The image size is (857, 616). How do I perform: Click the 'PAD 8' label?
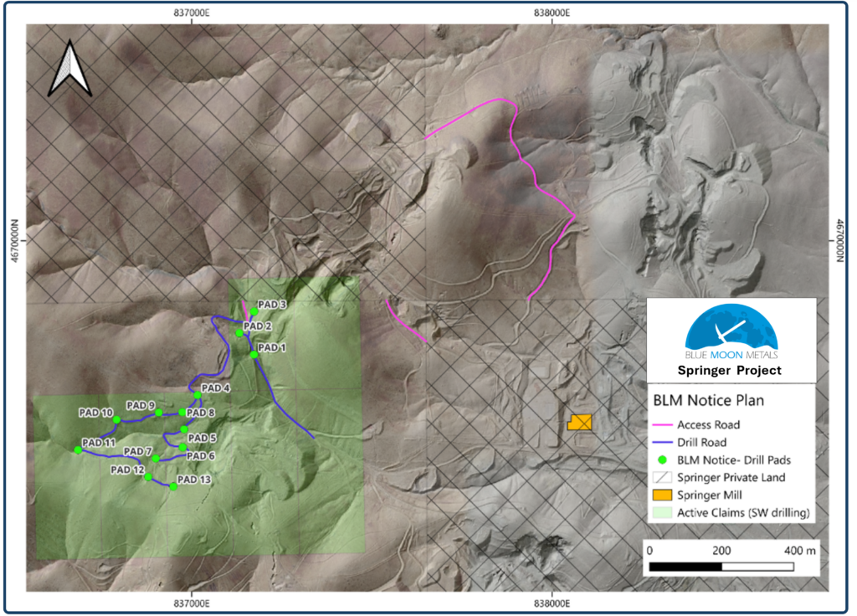point(201,413)
